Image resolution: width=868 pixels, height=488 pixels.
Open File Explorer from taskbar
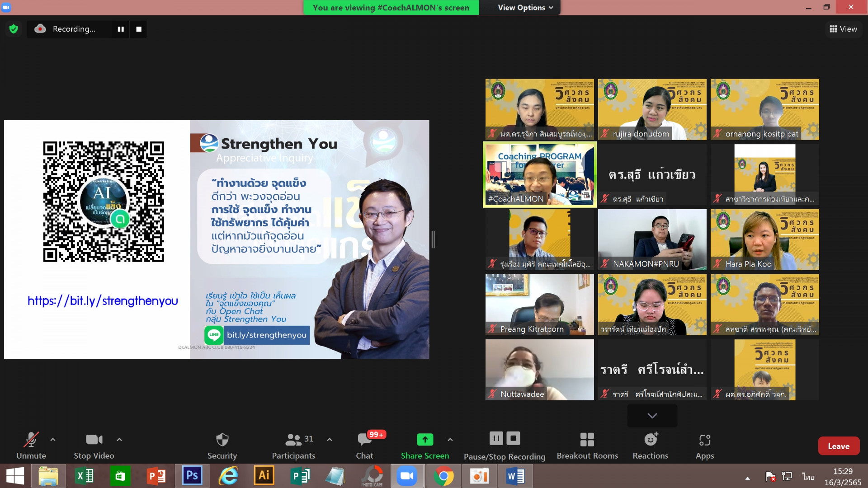click(x=48, y=476)
